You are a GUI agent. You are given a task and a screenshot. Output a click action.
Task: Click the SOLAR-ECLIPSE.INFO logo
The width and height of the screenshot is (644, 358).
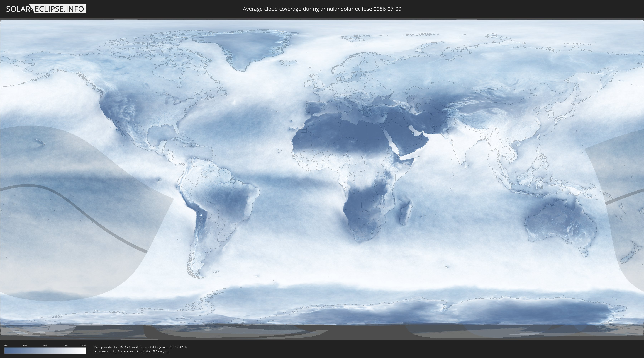[x=46, y=9]
